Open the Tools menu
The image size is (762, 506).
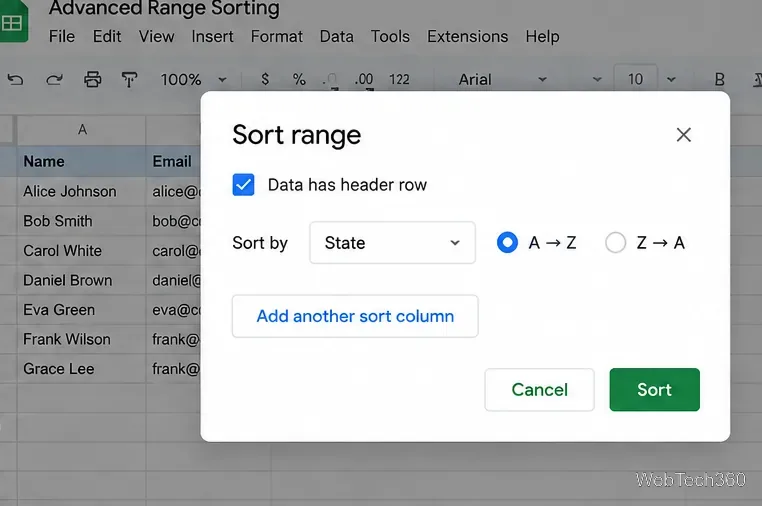[390, 36]
